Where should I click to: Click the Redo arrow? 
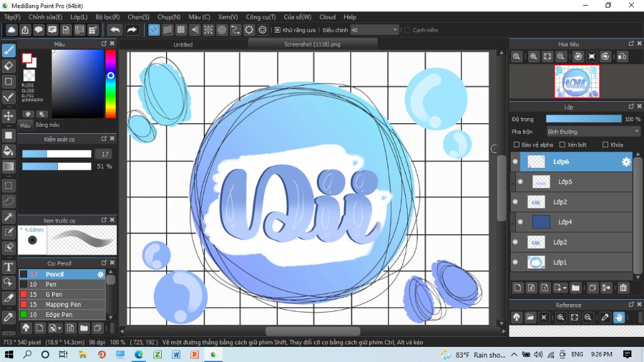(x=131, y=30)
